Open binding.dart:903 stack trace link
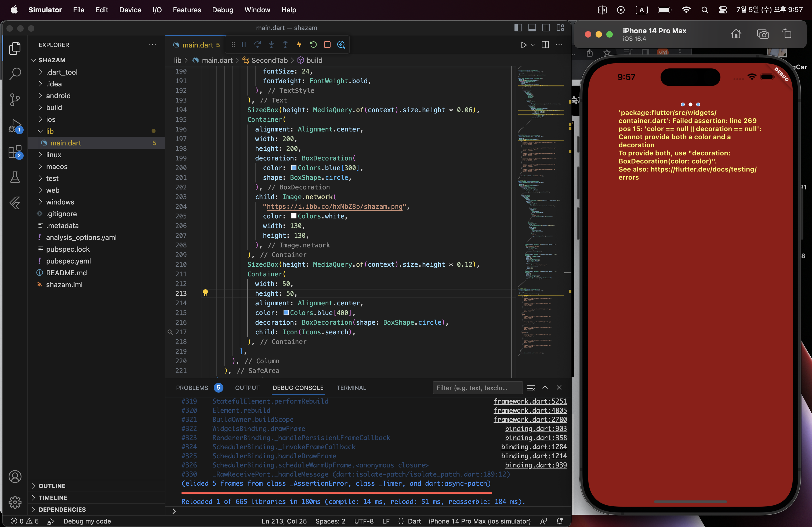 (x=536, y=429)
